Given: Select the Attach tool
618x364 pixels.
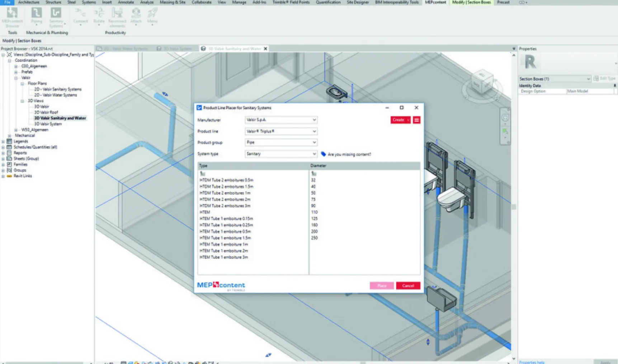Looking at the screenshot, I should pos(136,16).
